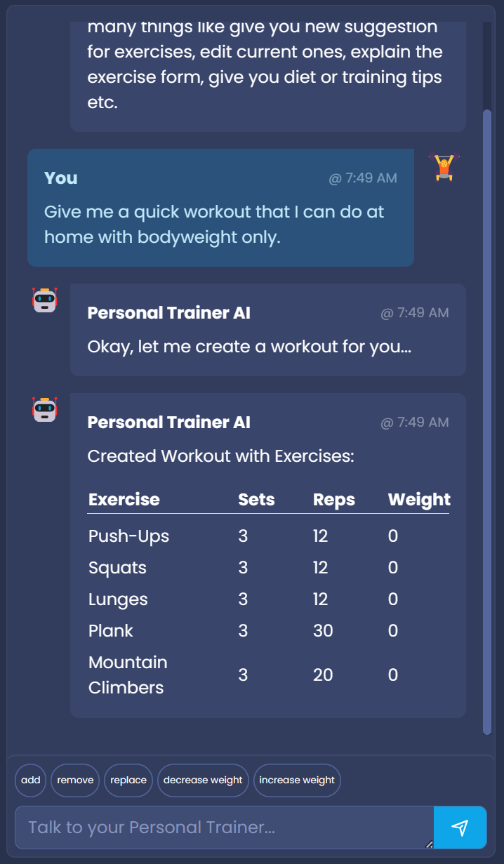504x864 pixels.
Task: Click robot avatar beside 'Okay, let me create' message
Action: click(45, 300)
